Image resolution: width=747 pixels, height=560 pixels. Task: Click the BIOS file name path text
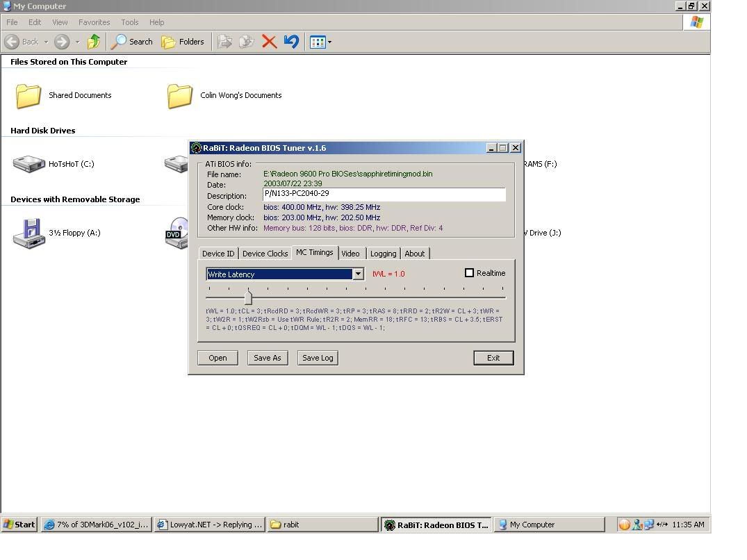tap(347, 174)
